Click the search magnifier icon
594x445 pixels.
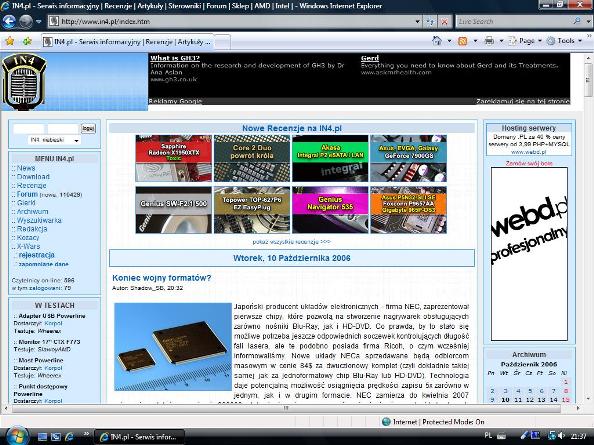coord(577,21)
